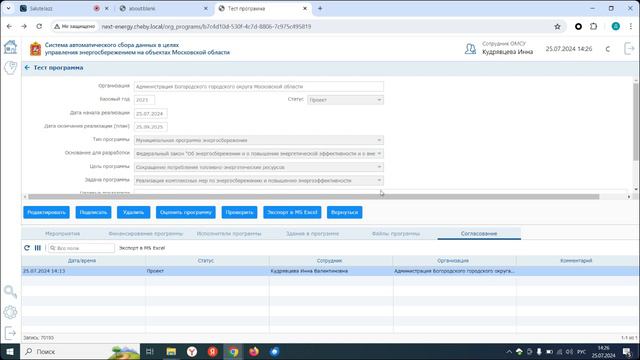This screenshot has width=640, height=360.
Task: Switch to the Исполнители программы tab
Action: (x=229, y=233)
